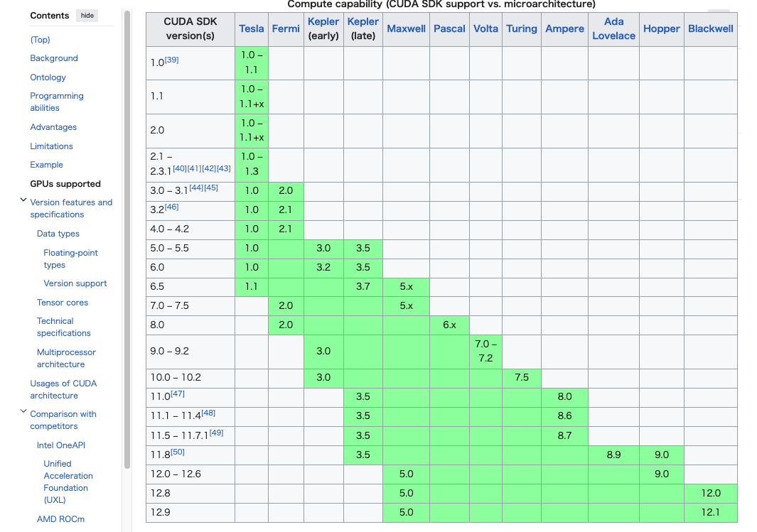The image size is (757, 532).
Task: Click the 12.1 Blackwell cell
Action: [x=711, y=513]
